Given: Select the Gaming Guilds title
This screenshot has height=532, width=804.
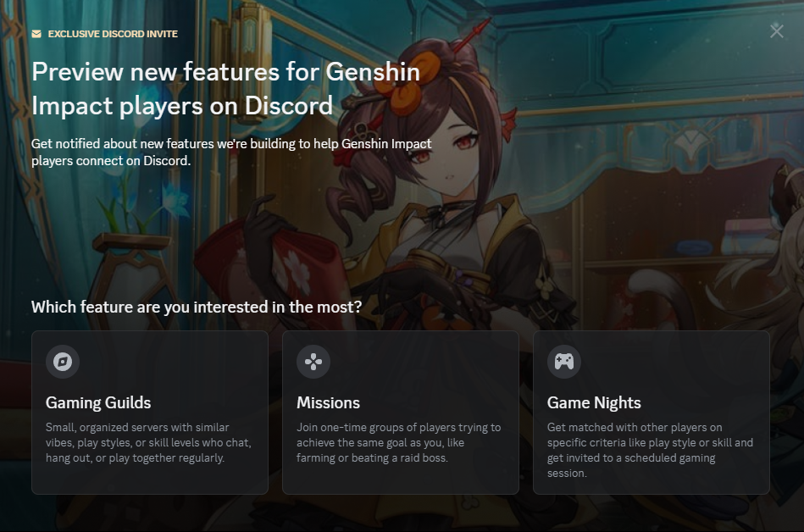Looking at the screenshot, I should pyautogui.click(x=98, y=403).
